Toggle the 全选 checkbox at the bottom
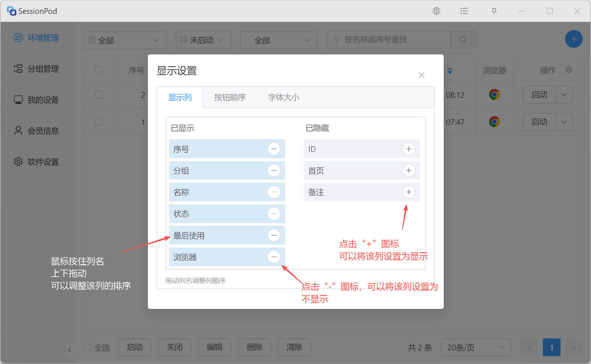The image size is (591, 364). click(87, 347)
